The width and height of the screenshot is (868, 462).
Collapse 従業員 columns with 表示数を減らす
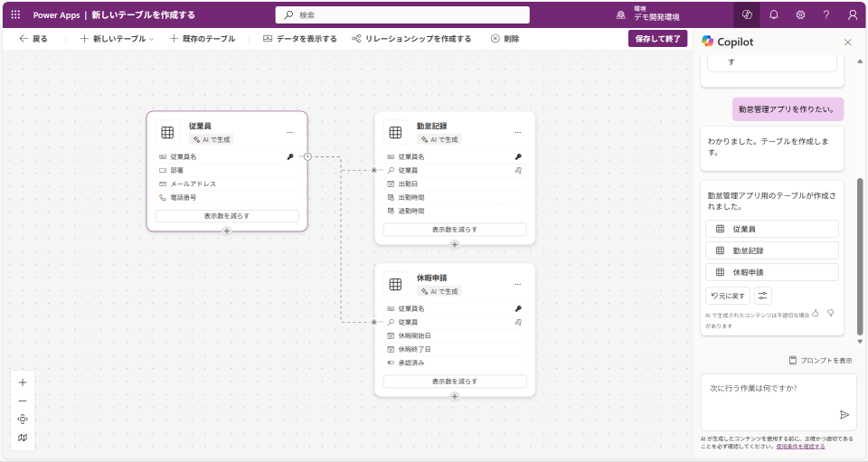[x=227, y=216]
